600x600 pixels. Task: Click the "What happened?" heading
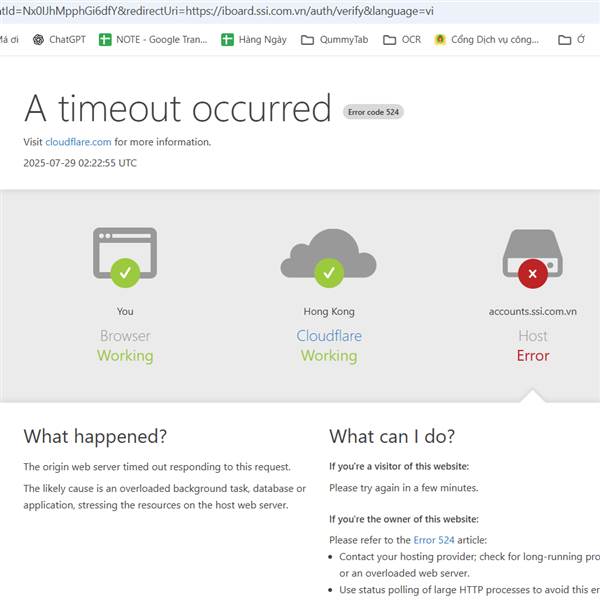pyautogui.click(x=95, y=436)
